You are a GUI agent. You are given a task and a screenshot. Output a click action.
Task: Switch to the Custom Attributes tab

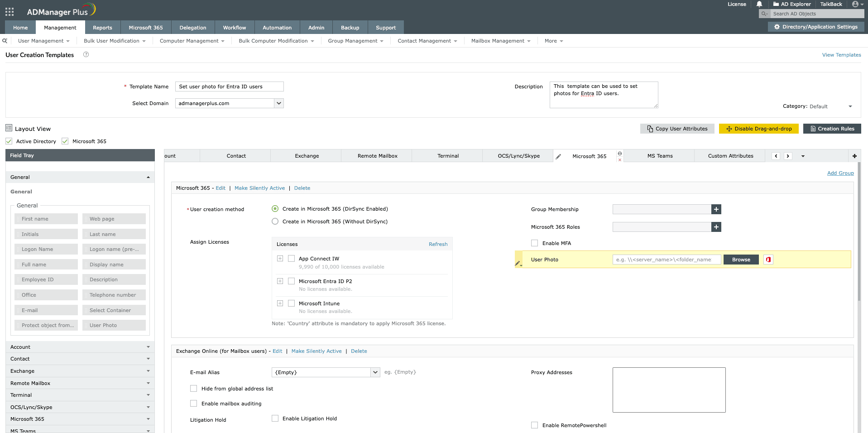[x=730, y=156]
